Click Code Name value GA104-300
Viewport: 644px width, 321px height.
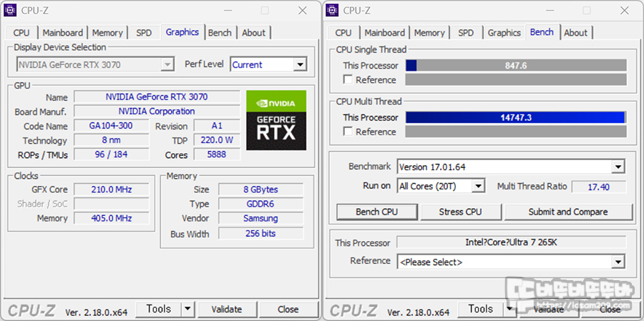tap(112, 126)
